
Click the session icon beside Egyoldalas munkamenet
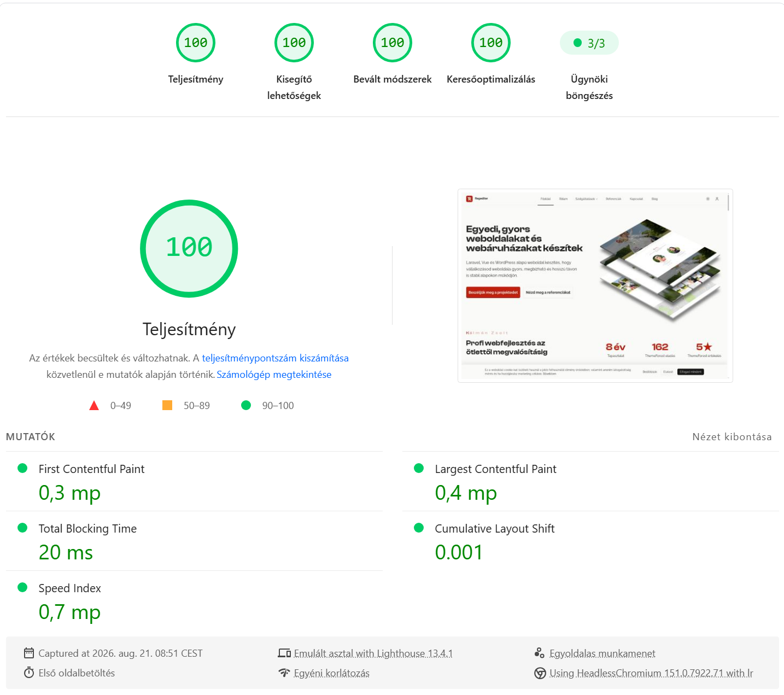point(540,653)
